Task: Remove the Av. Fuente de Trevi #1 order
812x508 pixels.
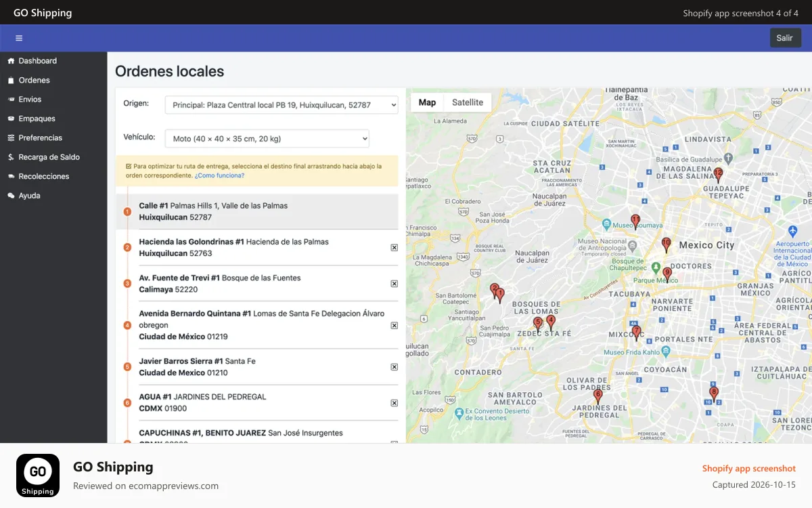Action: [394, 284]
